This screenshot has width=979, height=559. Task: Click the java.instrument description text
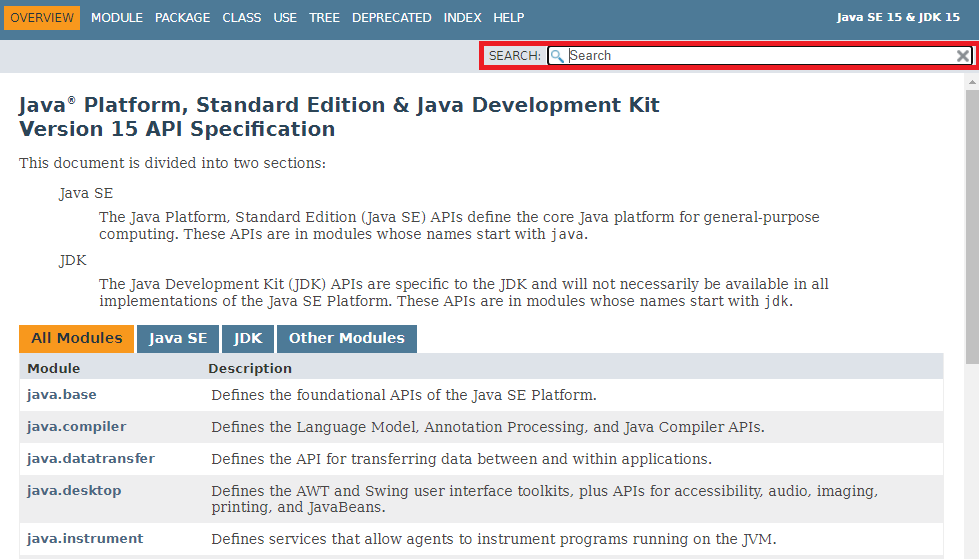(x=493, y=539)
